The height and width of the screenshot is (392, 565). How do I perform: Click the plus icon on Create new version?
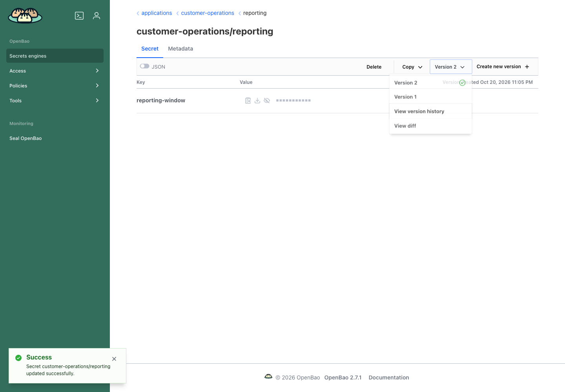tap(527, 67)
